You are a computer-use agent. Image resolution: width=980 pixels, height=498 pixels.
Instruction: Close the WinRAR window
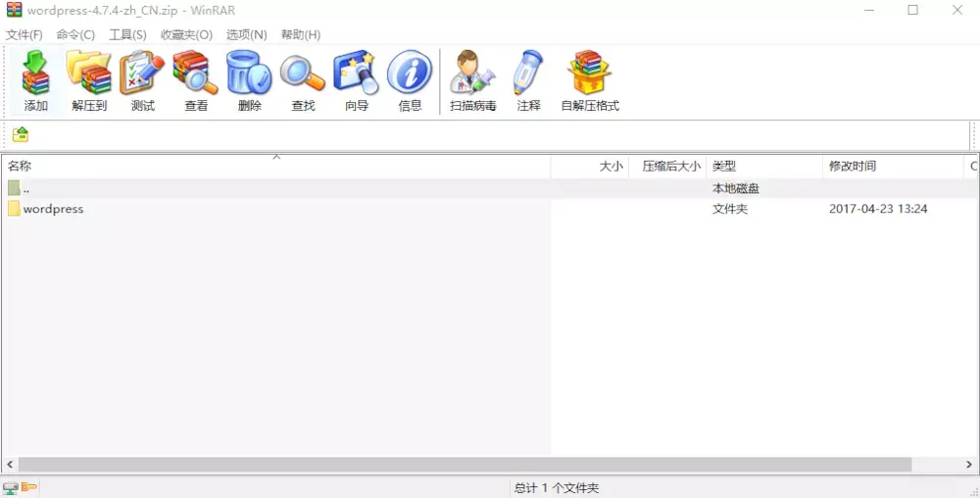click(x=957, y=10)
